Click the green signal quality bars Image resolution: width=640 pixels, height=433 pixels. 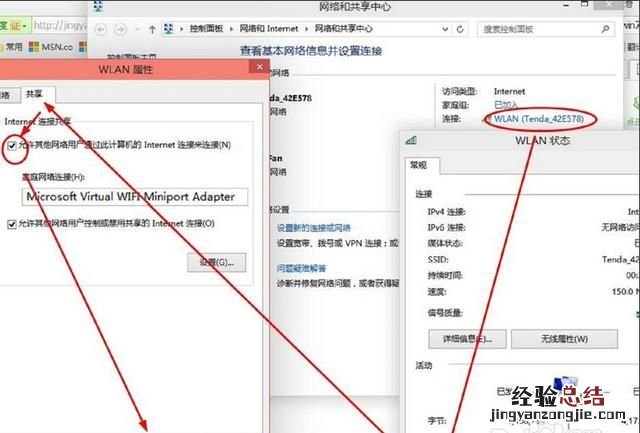(636, 312)
